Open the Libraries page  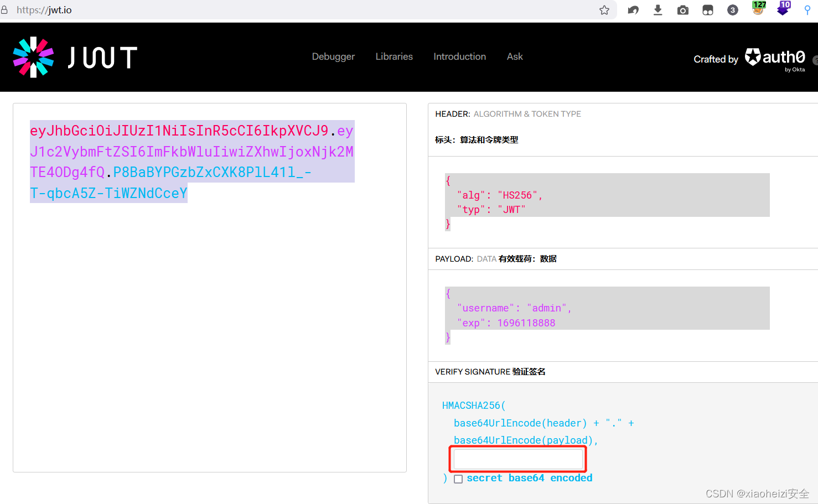(x=394, y=56)
